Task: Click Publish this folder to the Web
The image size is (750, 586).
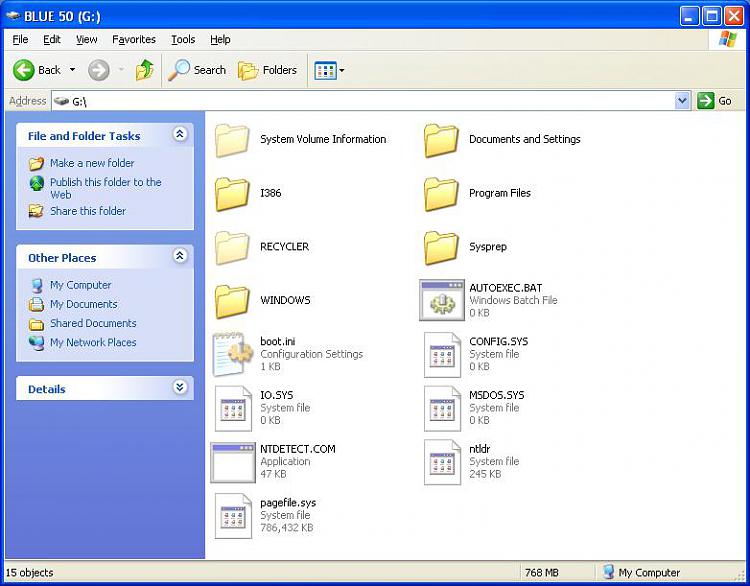Action: coord(106,188)
